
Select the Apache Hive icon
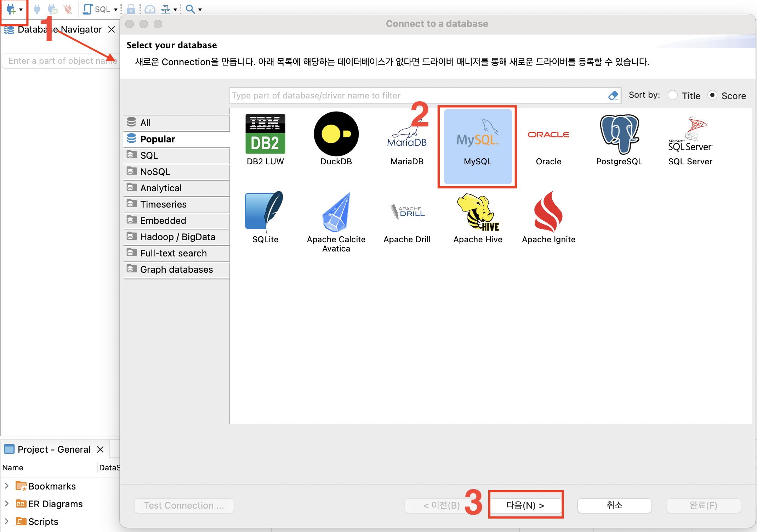tap(478, 212)
